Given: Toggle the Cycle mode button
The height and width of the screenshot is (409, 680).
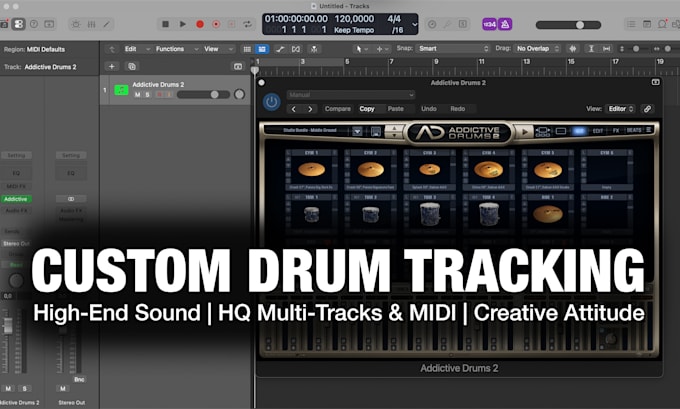Looking at the screenshot, I should [x=247, y=24].
